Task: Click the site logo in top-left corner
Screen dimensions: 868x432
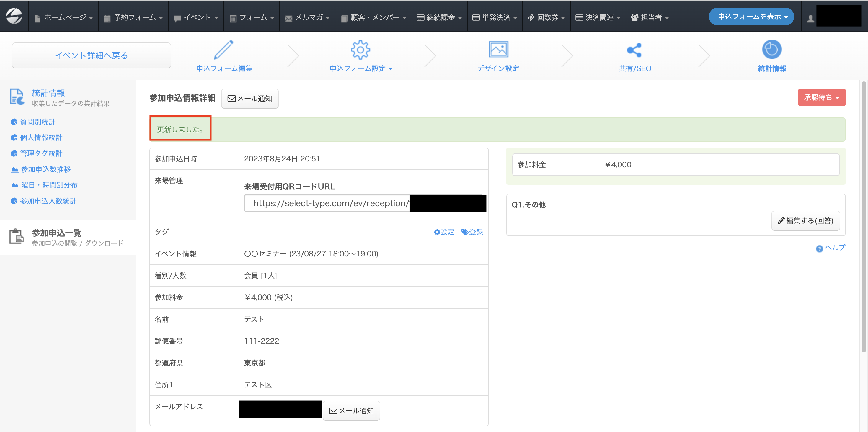Action: click(14, 16)
